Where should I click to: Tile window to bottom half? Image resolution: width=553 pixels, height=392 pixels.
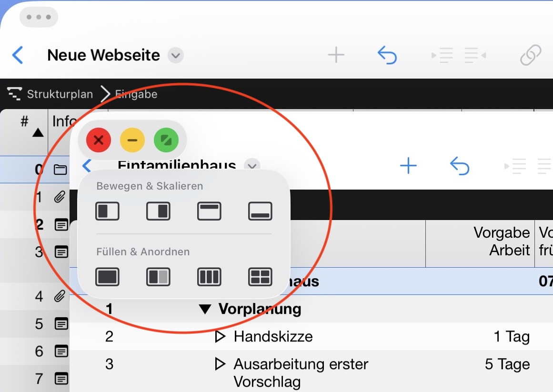(260, 211)
